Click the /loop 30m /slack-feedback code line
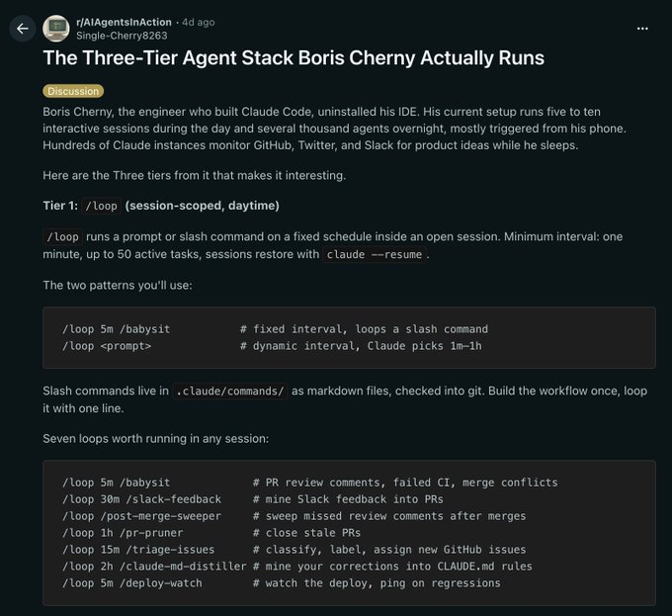This screenshot has width=672, height=616. coord(252,499)
